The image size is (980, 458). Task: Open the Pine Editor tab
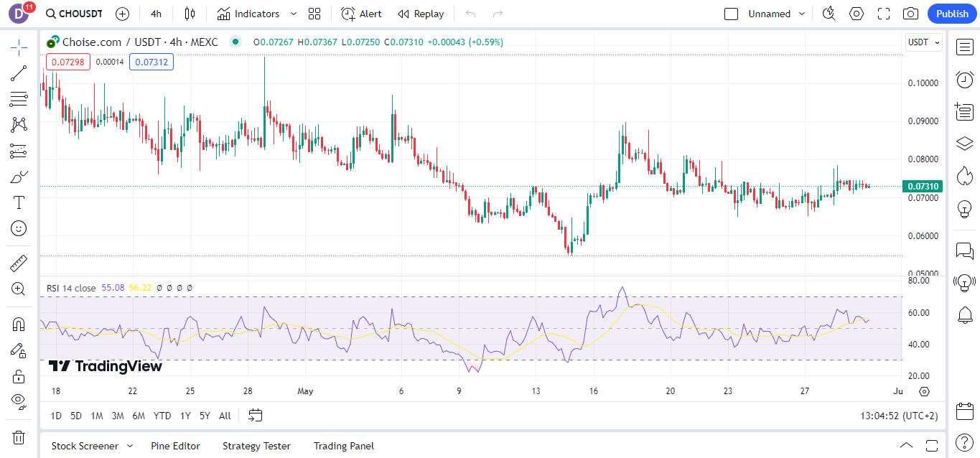click(175, 446)
